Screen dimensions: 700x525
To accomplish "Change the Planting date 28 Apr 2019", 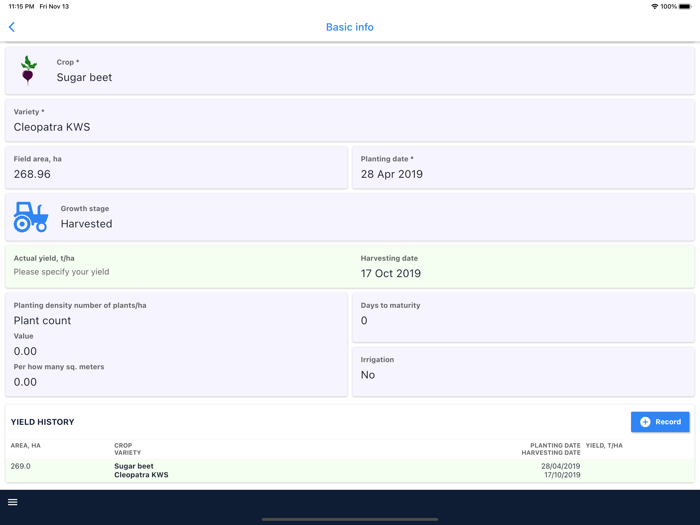I will 523,167.
